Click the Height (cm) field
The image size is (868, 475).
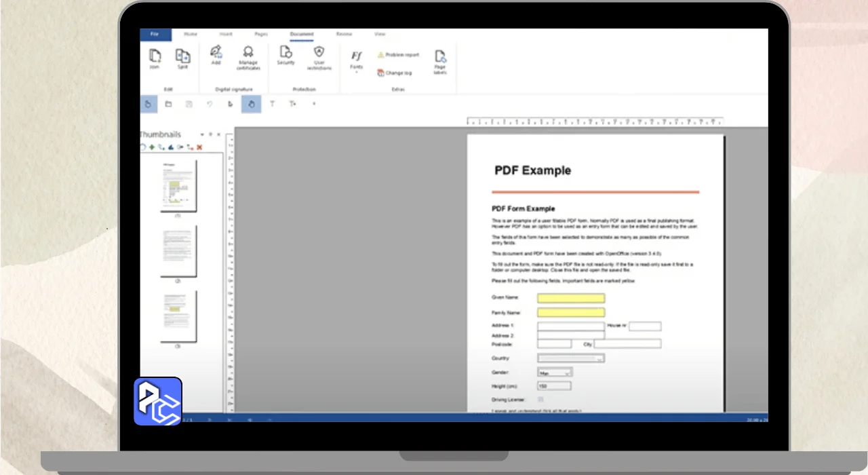[x=554, y=386]
